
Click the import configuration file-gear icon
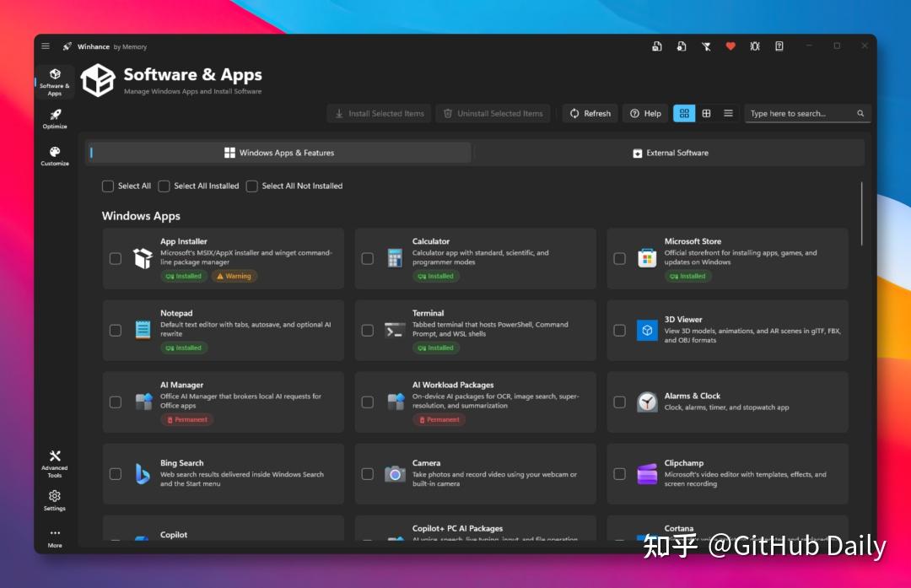(682, 46)
